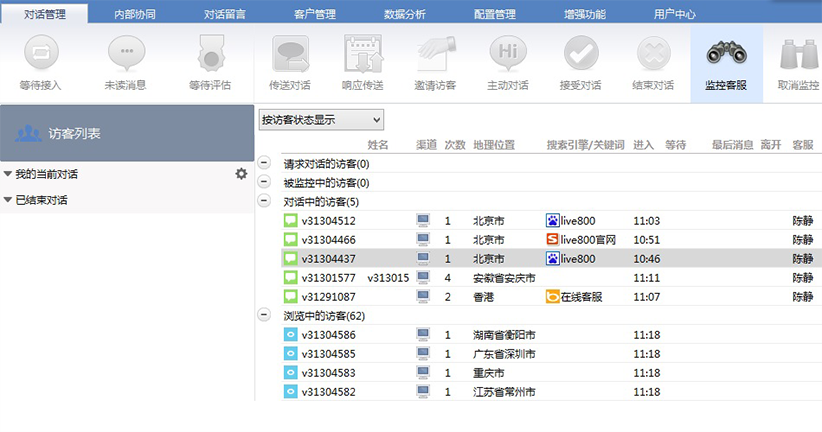Collapse 我的当前对话 section
The image size is (822, 432).
(8, 175)
